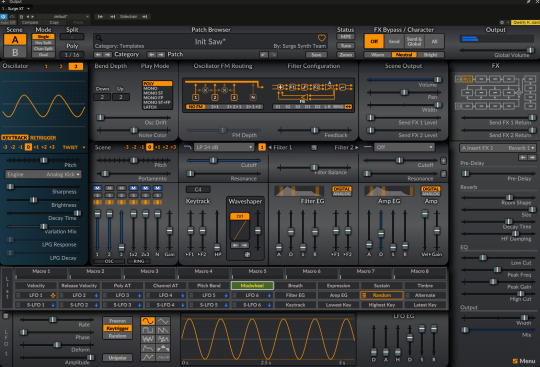540x367 pixels.
Task: Select the Modwheel modulation source
Action: (x=252, y=286)
